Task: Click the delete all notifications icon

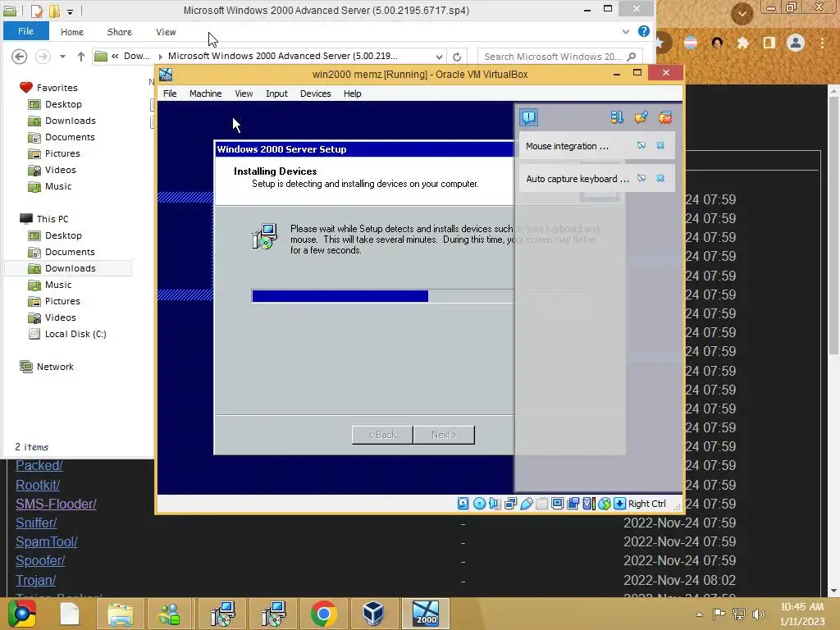Action: click(x=664, y=117)
